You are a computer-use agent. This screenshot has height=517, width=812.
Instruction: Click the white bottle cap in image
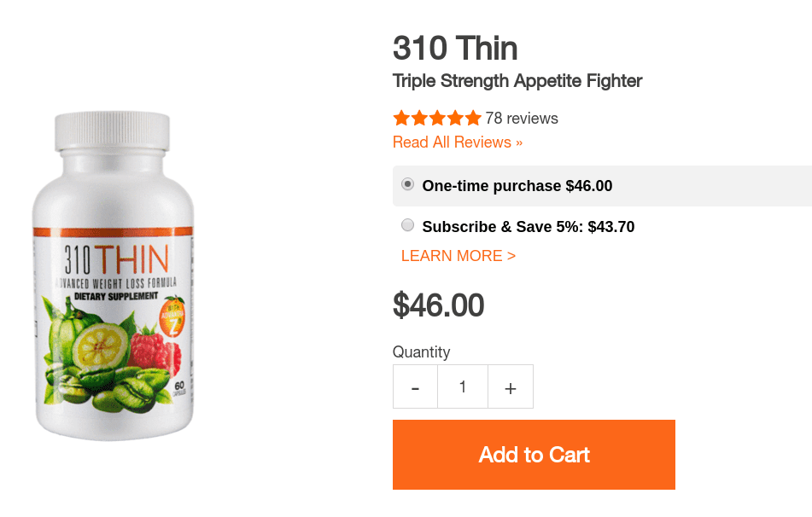(113, 131)
